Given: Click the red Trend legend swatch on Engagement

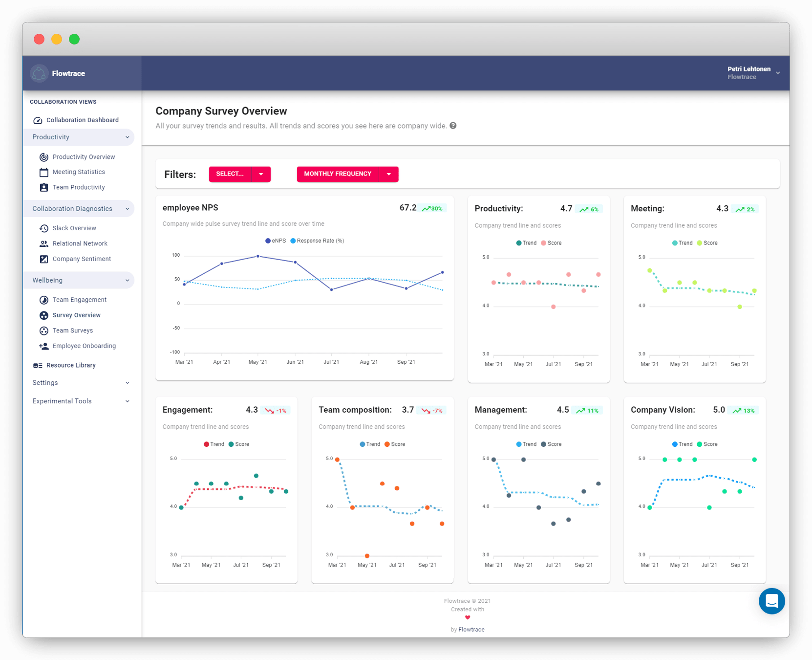Looking at the screenshot, I should (x=206, y=444).
